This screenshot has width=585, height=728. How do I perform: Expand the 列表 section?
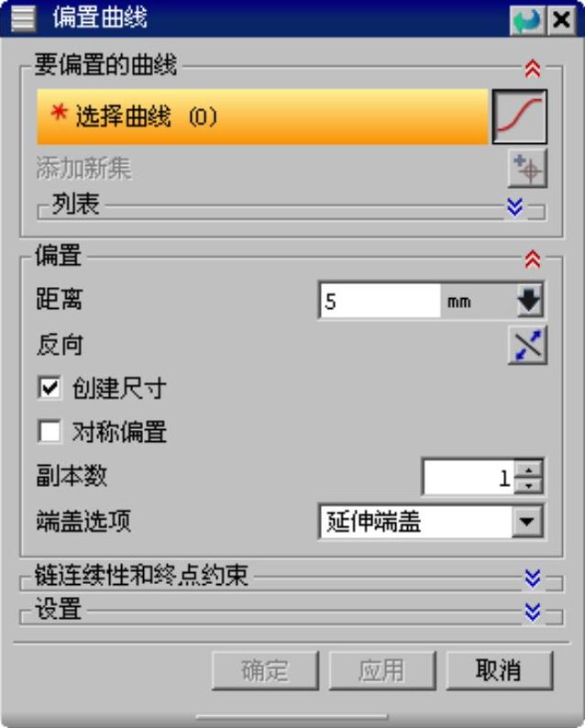515,207
